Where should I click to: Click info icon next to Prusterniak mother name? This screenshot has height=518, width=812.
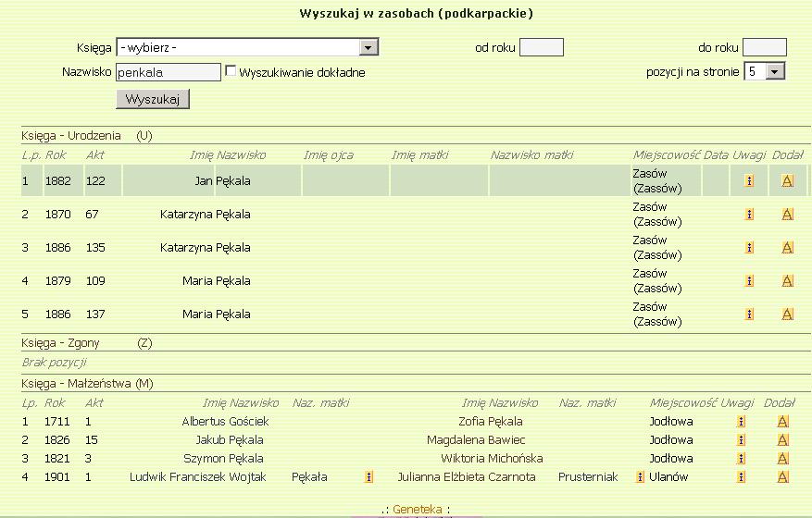click(x=640, y=477)
